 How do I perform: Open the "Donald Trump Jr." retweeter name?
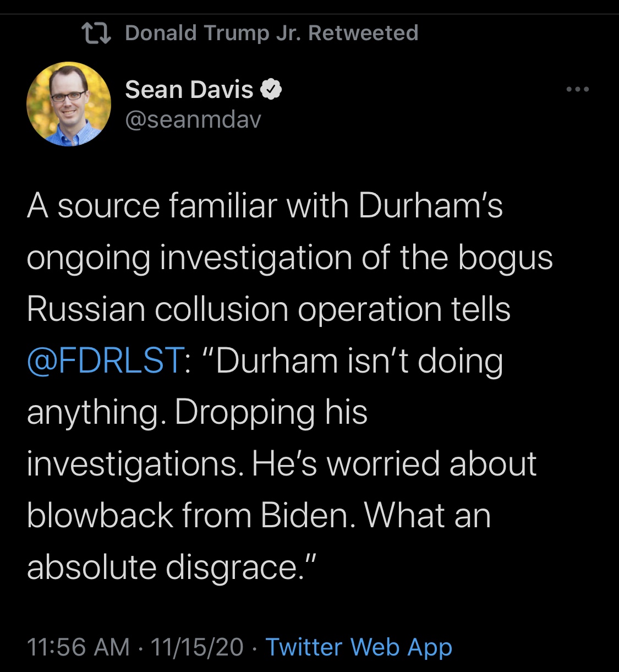(x=213, y=33)
